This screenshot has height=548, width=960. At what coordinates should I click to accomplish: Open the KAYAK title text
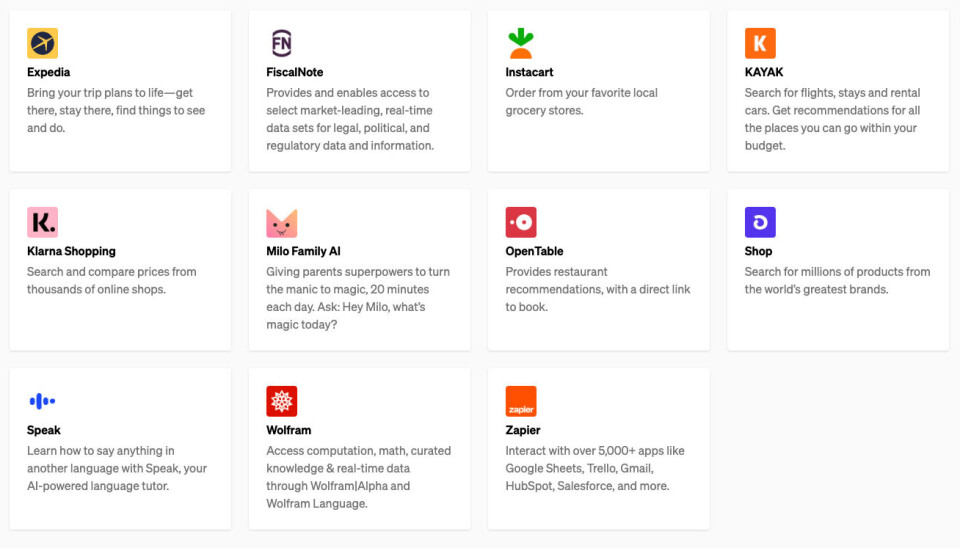tap(763, 72)
